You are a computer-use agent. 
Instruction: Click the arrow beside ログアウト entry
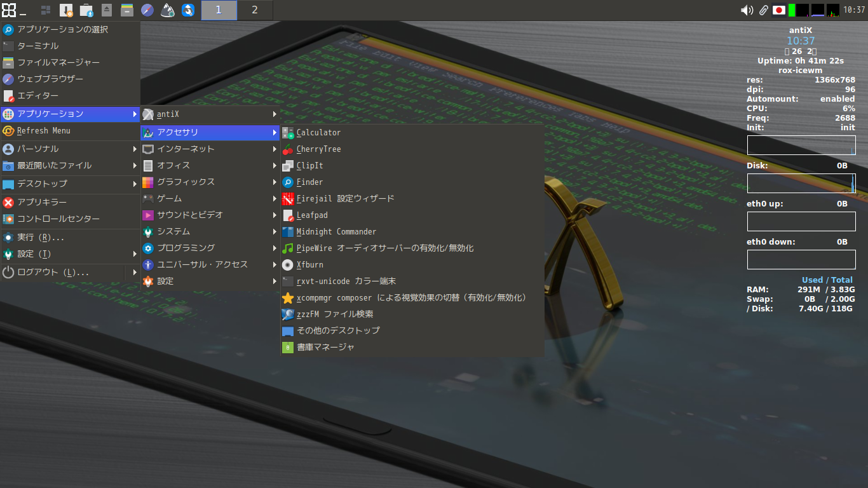[x=134, y=273]
